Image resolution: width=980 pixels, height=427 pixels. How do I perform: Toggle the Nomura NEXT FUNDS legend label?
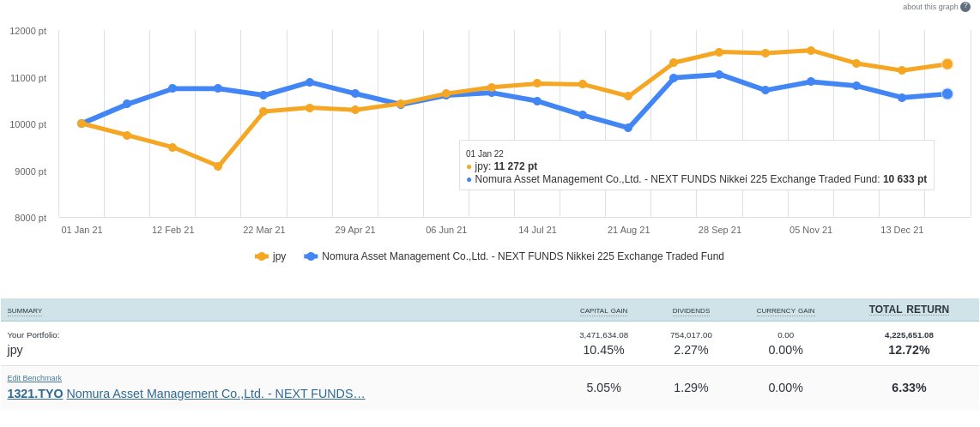[523, 256]
